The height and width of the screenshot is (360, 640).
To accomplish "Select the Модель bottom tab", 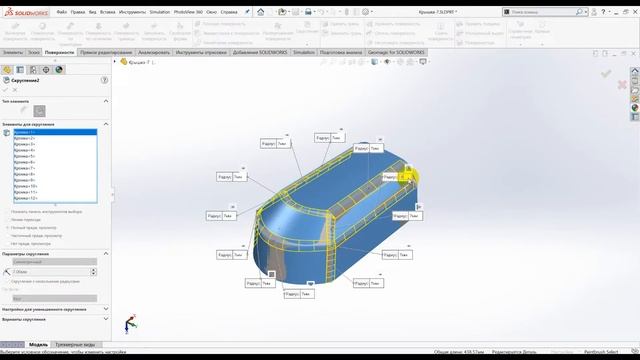I will tap(38, 345).
